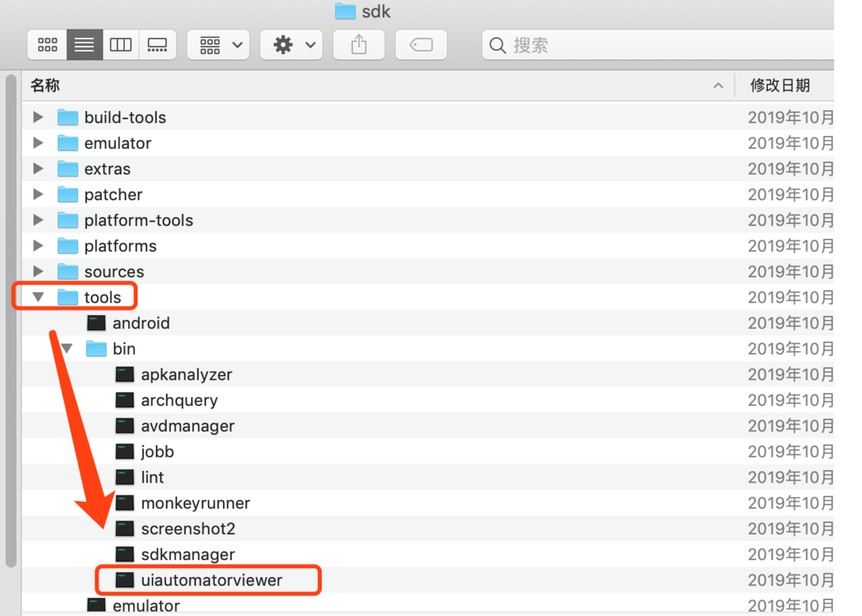The image size is (862, 616).
Task: Click the Share toolbar button
Action: point(359,45)
